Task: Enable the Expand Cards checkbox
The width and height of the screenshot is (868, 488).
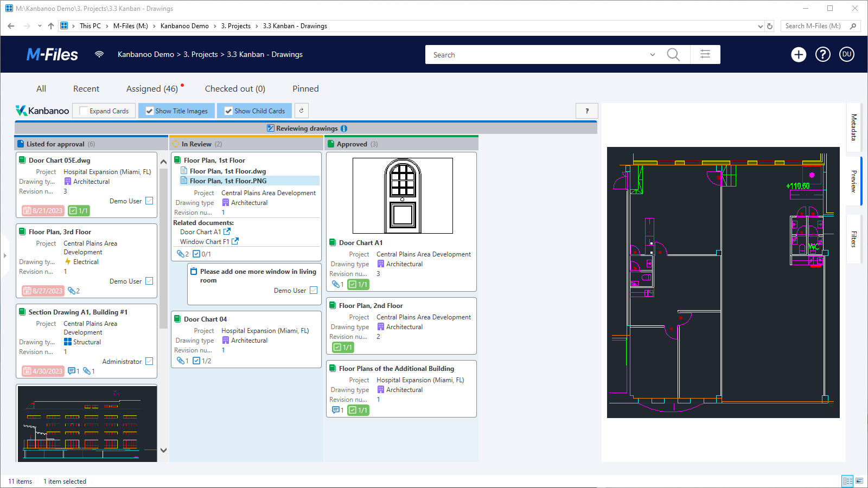Action: 84,111
